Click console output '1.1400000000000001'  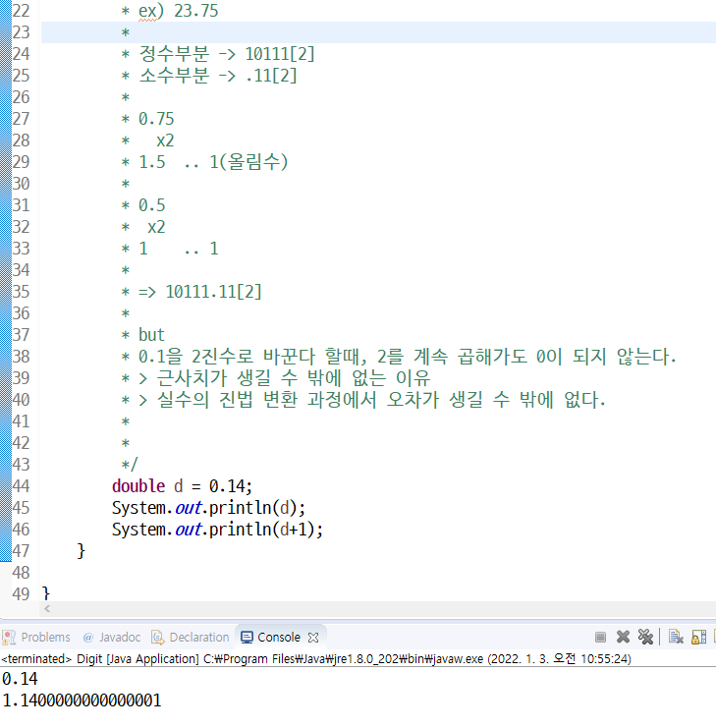point(82,700)
